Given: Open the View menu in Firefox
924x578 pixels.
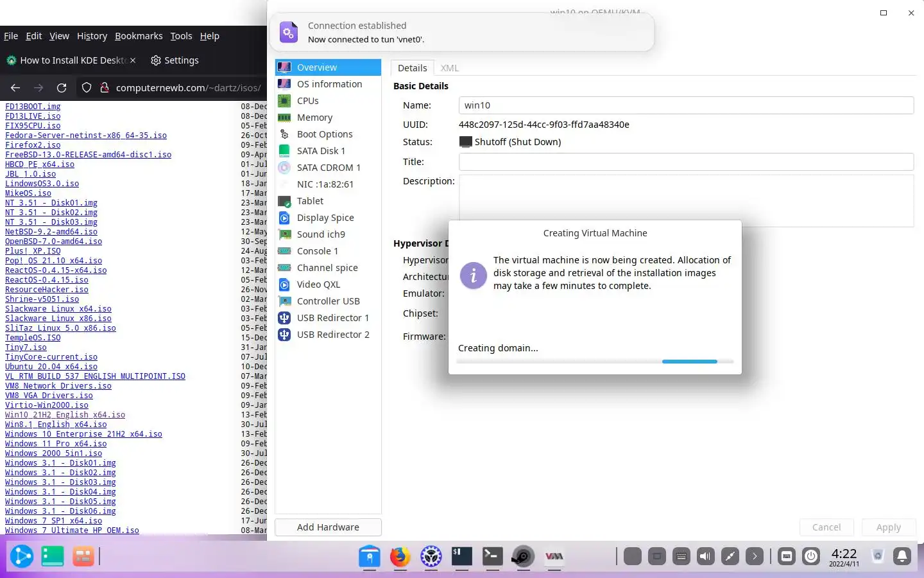Looking at the screenshot, I should coord(59,36).
